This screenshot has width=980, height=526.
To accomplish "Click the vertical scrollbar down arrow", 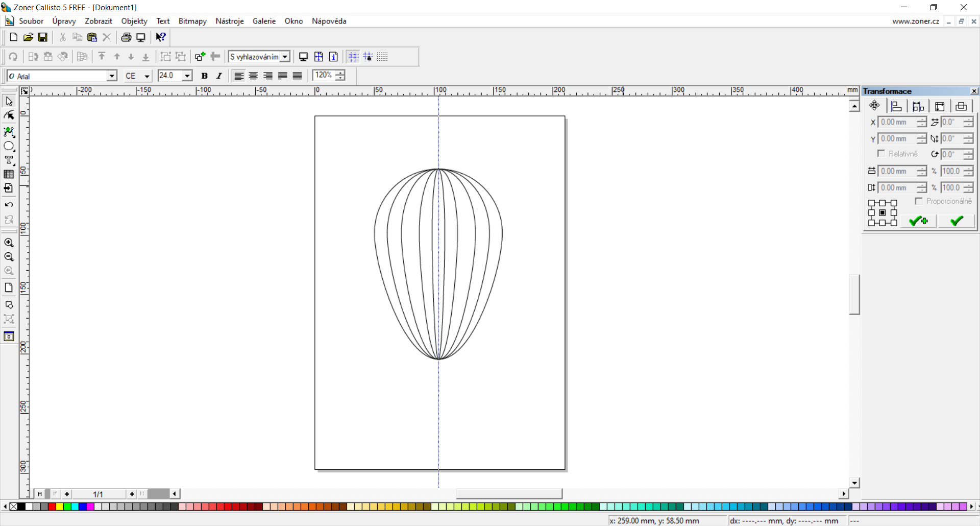I will (854, 483).
